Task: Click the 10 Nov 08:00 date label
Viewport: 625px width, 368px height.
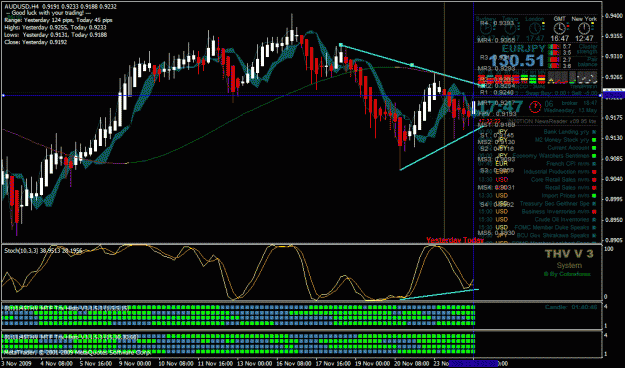Action: (177, 364)
